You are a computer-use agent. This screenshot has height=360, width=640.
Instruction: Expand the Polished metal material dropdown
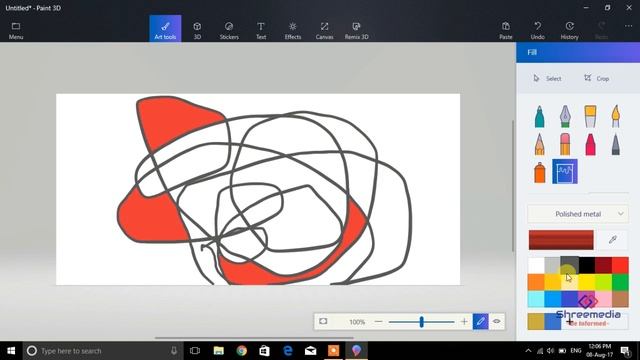[578, 214]
